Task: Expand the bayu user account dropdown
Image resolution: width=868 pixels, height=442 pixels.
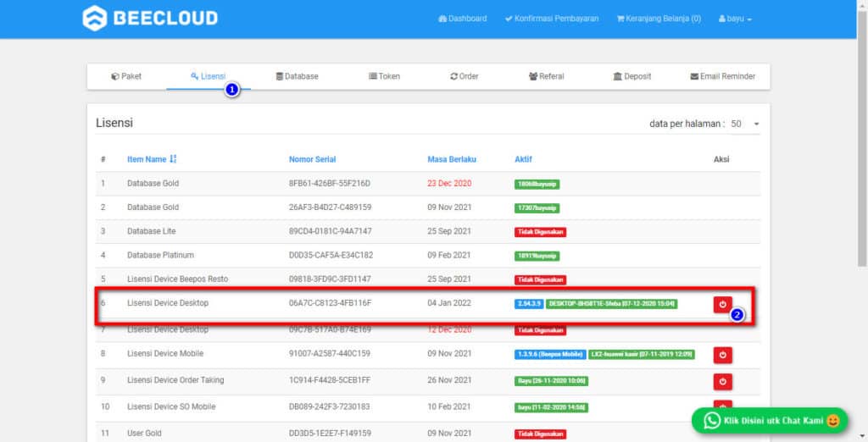Action: pyautogui.click(x=735, y=19)
